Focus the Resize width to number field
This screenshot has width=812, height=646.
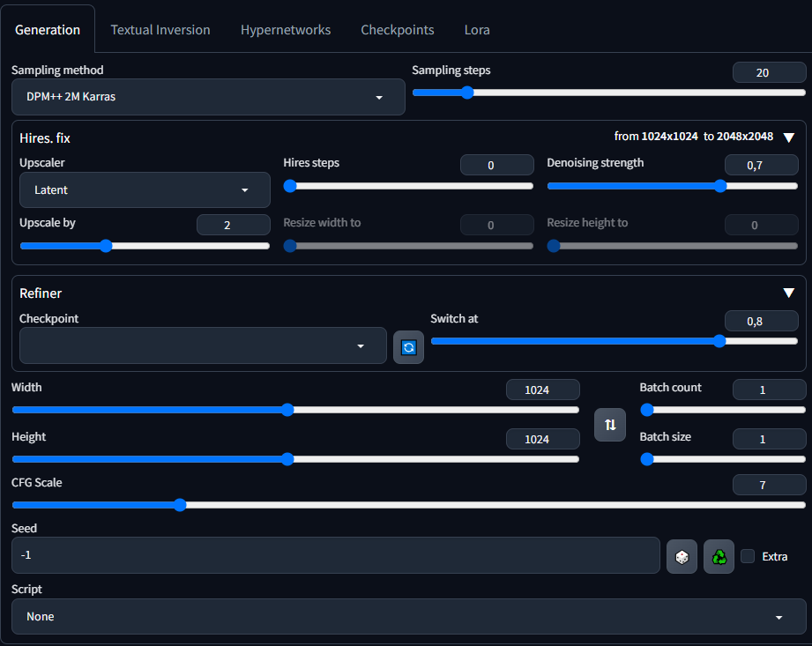click(497, 225)
